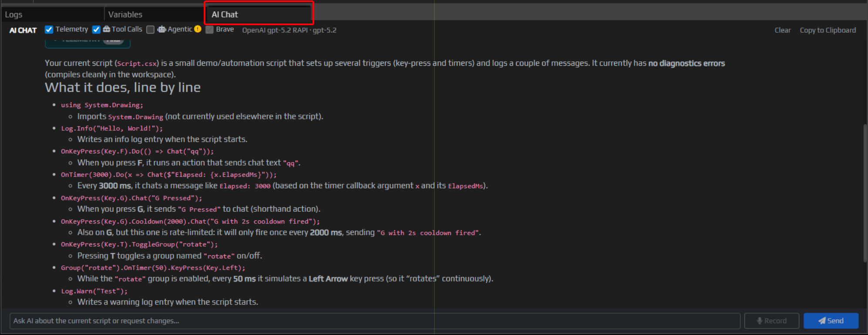This screenshot has height=335, width=868.
Task: Toggle the Brave checkbox
Action: click(x=210, y=30)
